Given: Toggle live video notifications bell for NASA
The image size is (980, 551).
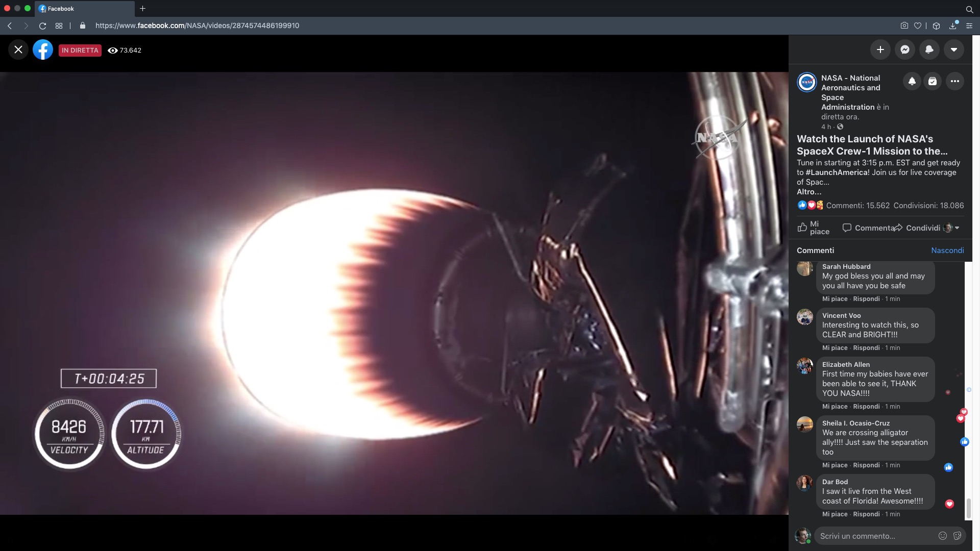Looking at the screenshot, I should (x=912, y=81).
